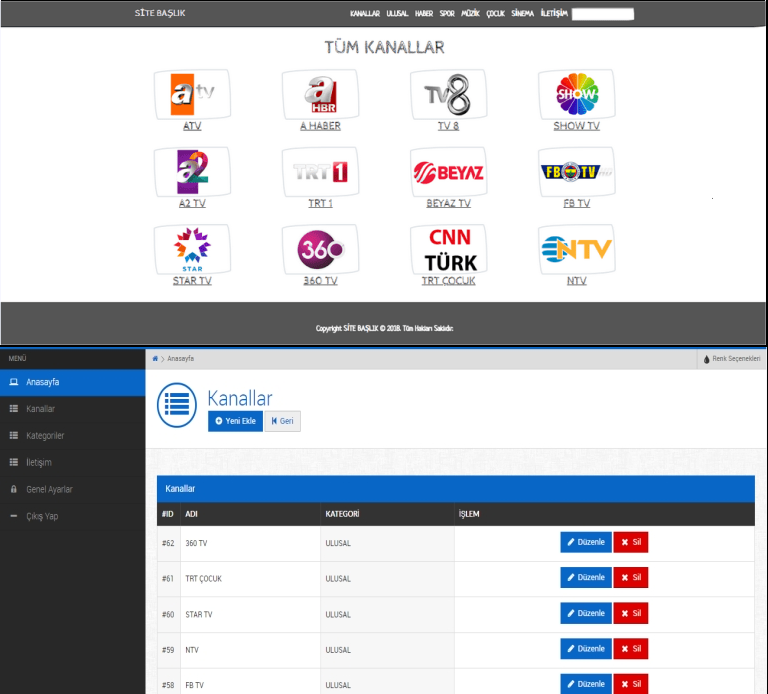The width and height of the screenshot is (768, 694).
Task: Follow the 360 TV text link
Action: [320, 281]
